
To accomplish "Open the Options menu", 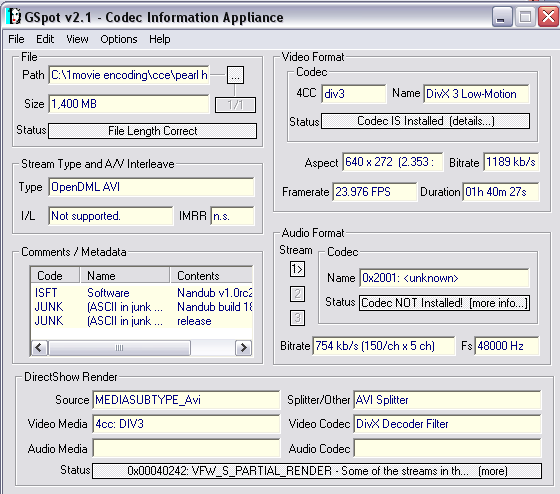I will 119,39.
